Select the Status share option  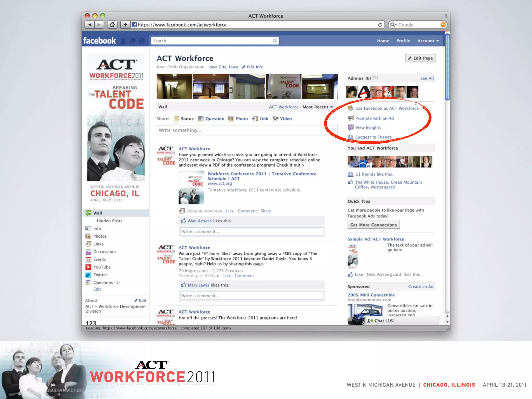tap(184, 119)
